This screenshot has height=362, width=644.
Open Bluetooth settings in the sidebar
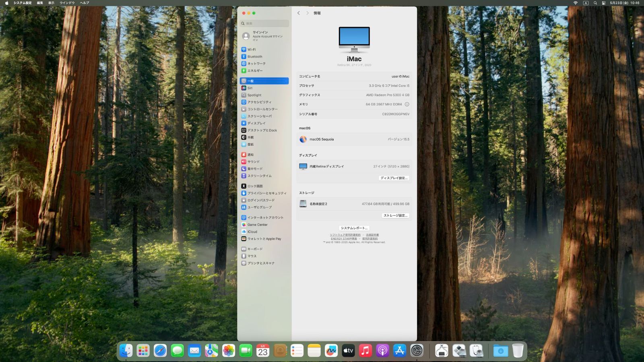pos(264,57)
